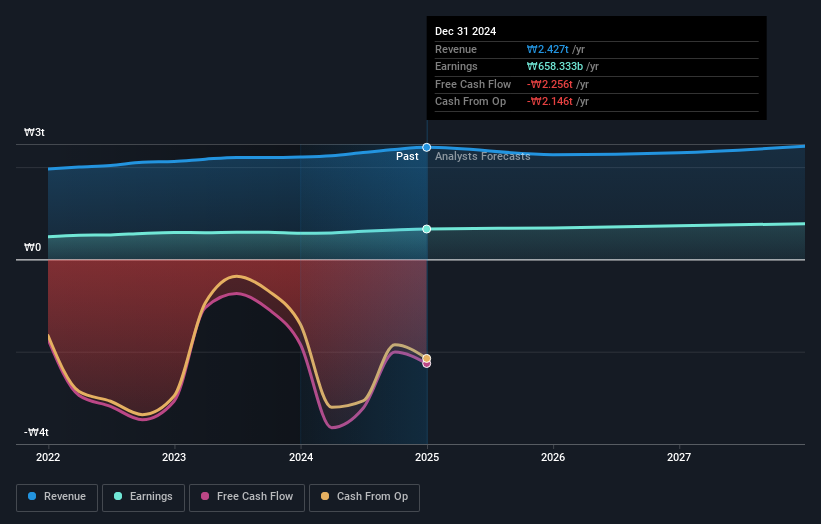This screenshot has width=821, height=524.
Task: Click the ₩2.427t revenue value in tooltip
Action: point(548,49)
